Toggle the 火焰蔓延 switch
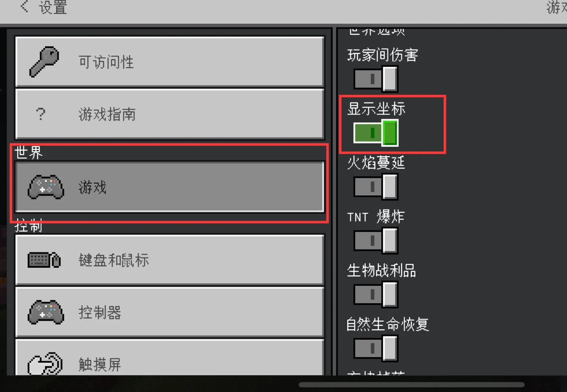This screenshot has height=392, width=567. (x=376, y=187)
